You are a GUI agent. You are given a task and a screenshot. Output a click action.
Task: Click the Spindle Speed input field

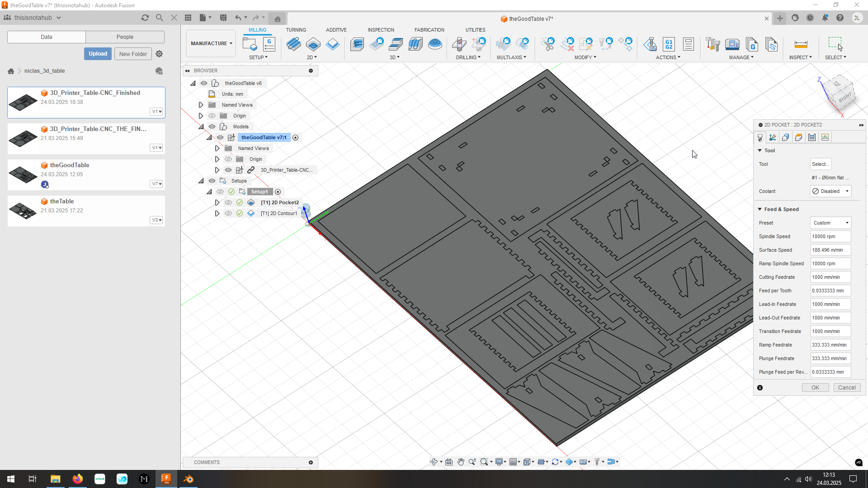[830, 236]
